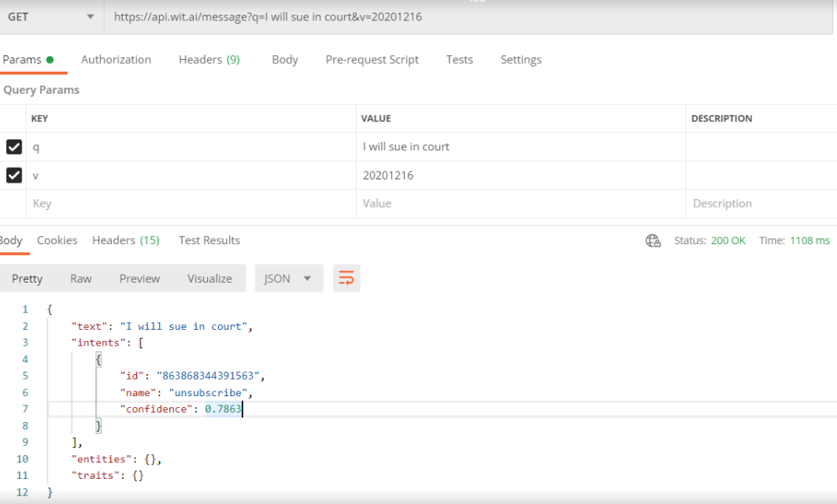837x504 pixels.
Task: Select the Pretty view
Action: coord(28,279)
